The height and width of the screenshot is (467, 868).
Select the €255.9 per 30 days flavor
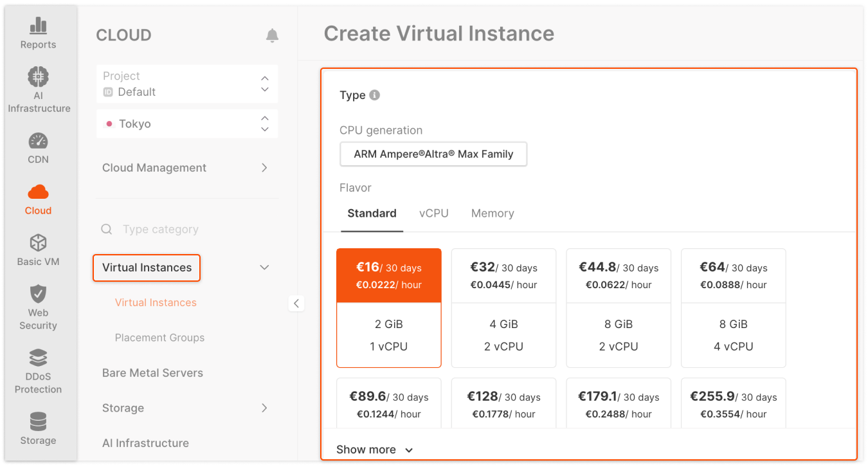tap(734, 403)
